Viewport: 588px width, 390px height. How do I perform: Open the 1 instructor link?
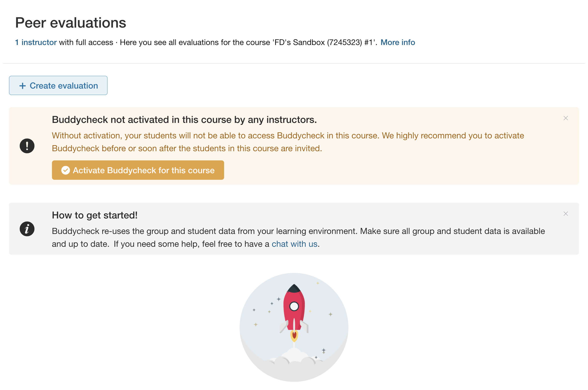pos(36,42)
